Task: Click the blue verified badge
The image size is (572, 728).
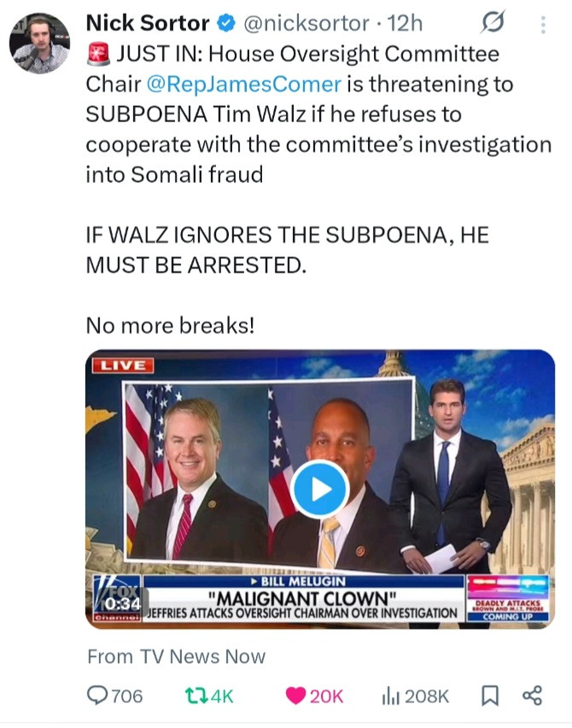Action: coord(227,23)
